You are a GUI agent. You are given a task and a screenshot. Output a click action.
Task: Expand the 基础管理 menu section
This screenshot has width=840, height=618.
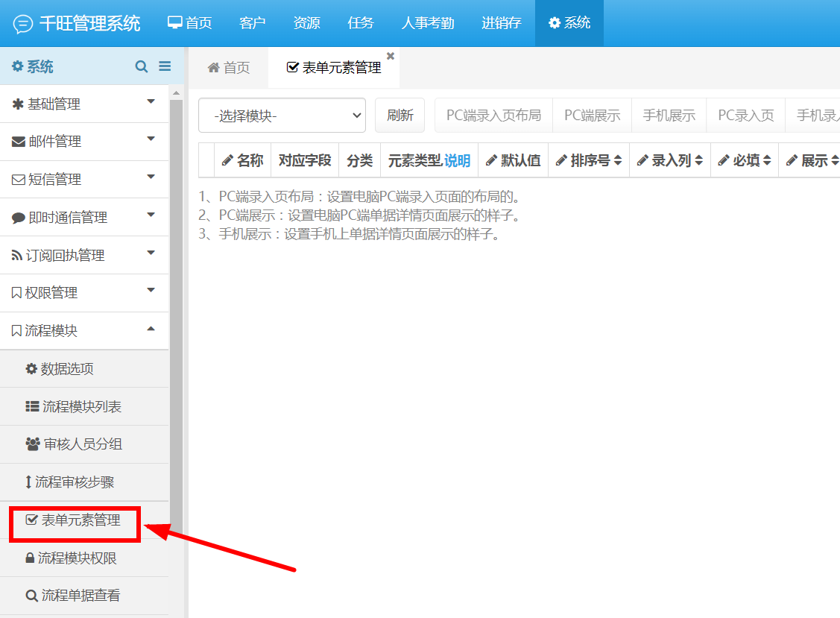point(84,104)
